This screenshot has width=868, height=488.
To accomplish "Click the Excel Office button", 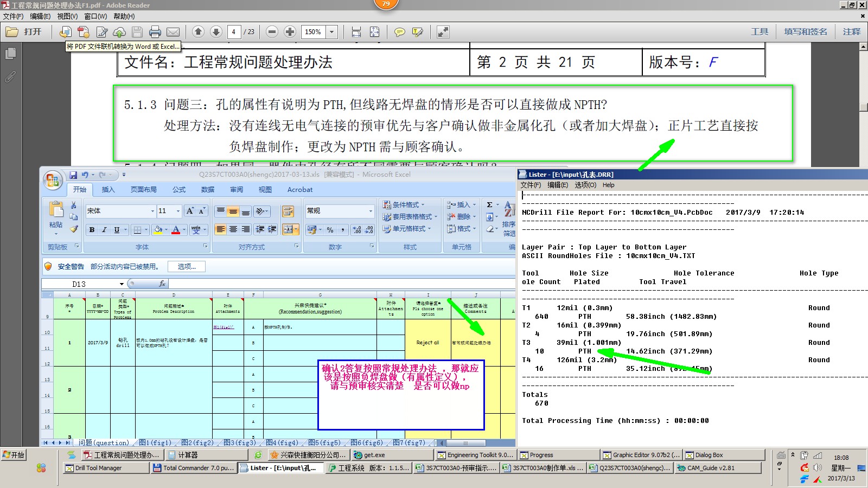I will tap(53, 179).
